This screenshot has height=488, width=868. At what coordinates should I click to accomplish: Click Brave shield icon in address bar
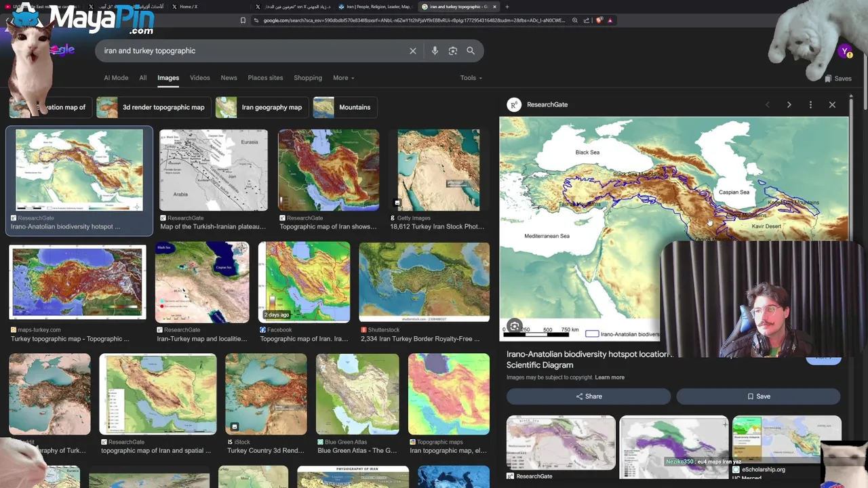[x=599, y=20]
